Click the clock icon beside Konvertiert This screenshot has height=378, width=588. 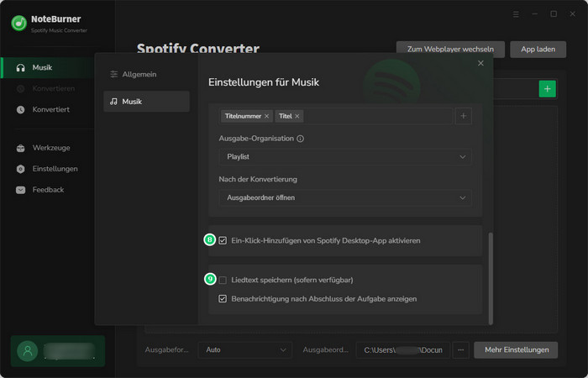[x=21, y=110]
